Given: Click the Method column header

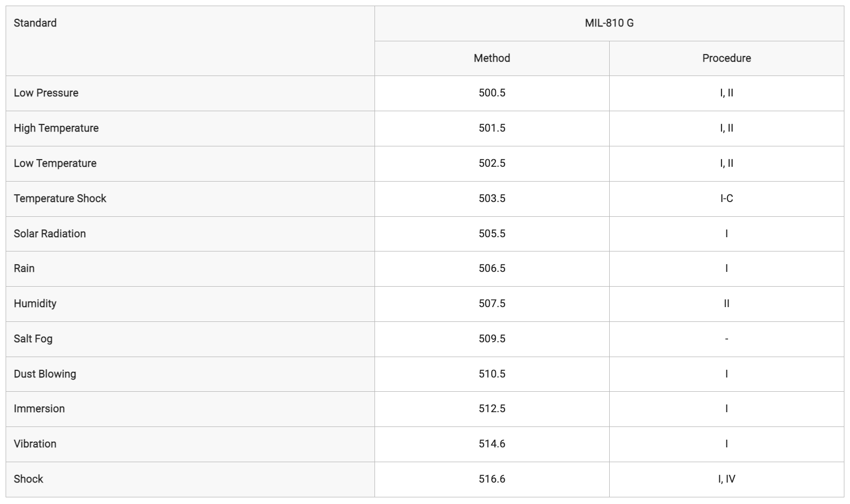Looking at the screenshot, I should [x=492, y=59].
